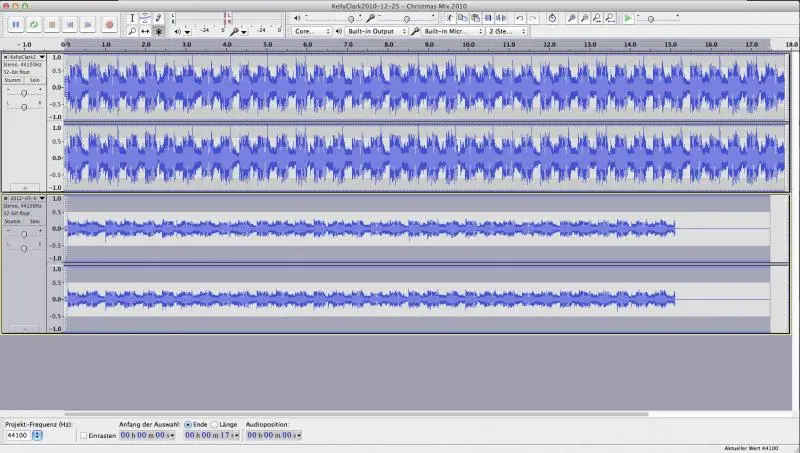Screen dimensions: 800x453
Task: Click the Trim audio icon
Action: coord(488,18)
